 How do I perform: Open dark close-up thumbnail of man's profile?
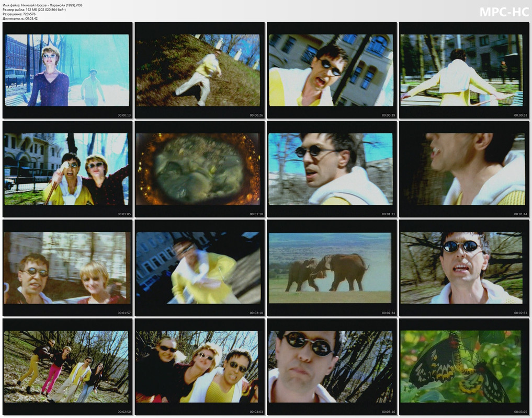click(464, 169)
